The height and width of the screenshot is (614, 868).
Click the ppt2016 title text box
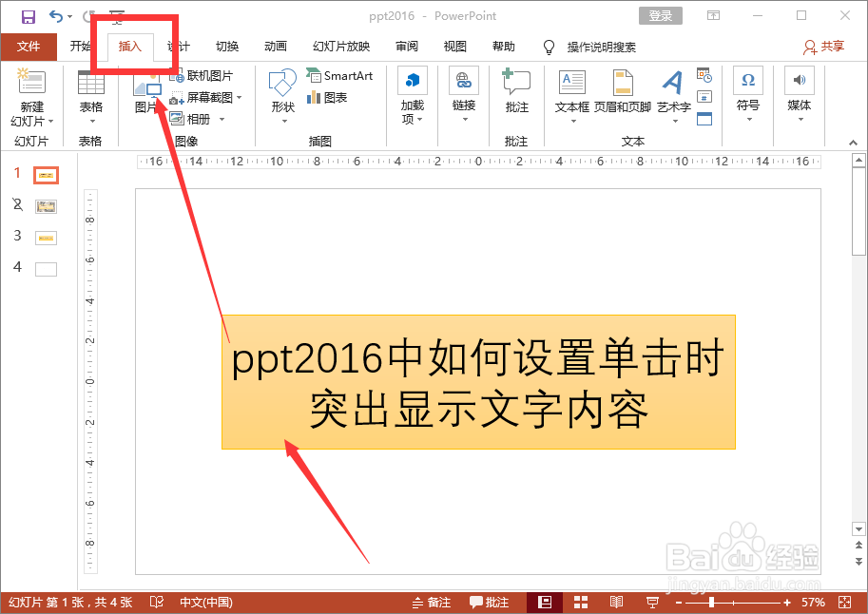point(478,382)
